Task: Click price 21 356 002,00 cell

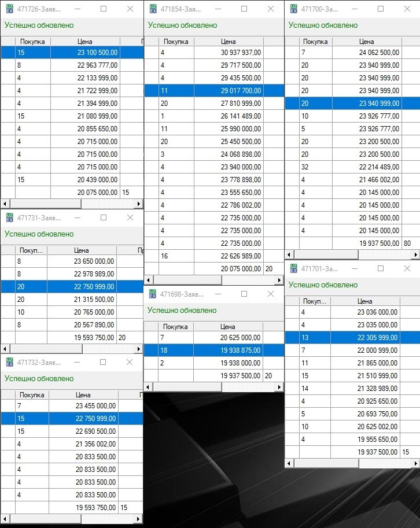Action: pyautogui.click(x=83, y=444)
